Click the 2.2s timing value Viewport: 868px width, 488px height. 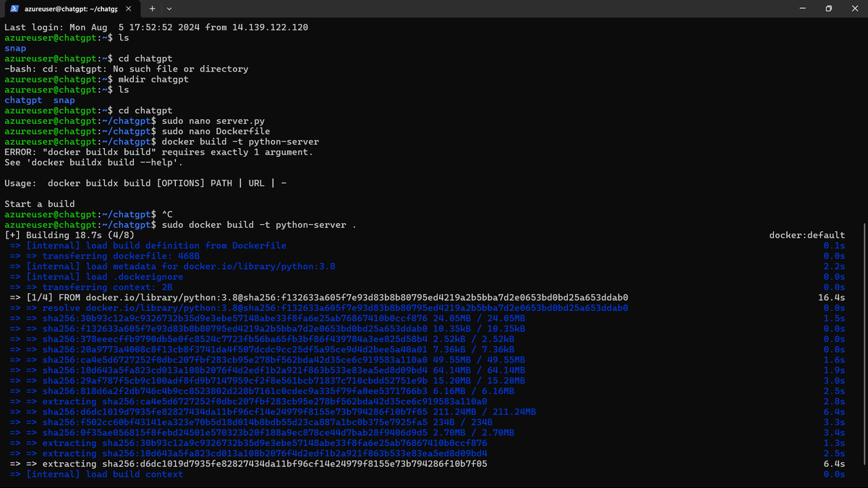pyautogui.click(x=834, y=267)
